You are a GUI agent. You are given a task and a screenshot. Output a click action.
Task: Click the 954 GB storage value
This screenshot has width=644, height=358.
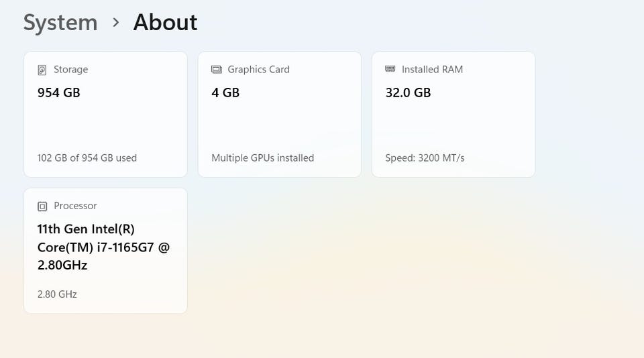[59, 93]
